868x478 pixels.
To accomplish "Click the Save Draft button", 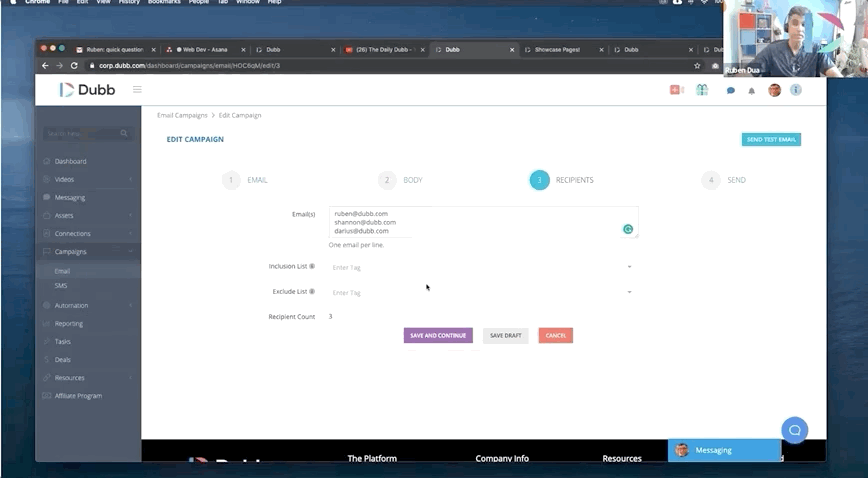I will [x=505, y=336].
